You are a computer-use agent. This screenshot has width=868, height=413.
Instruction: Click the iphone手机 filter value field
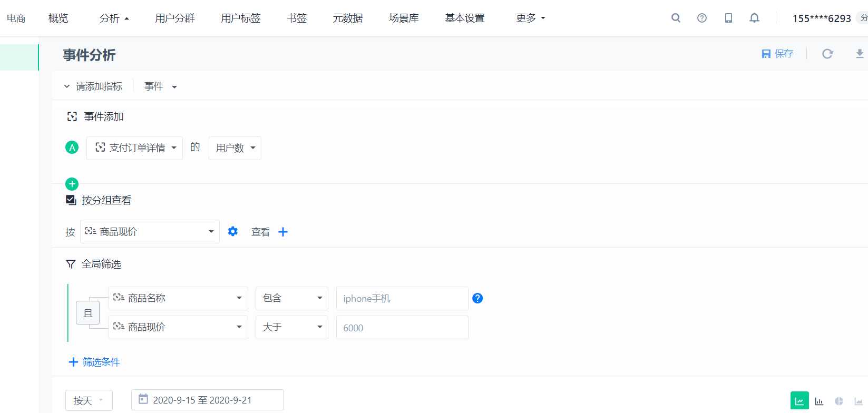tap(402, 298)
